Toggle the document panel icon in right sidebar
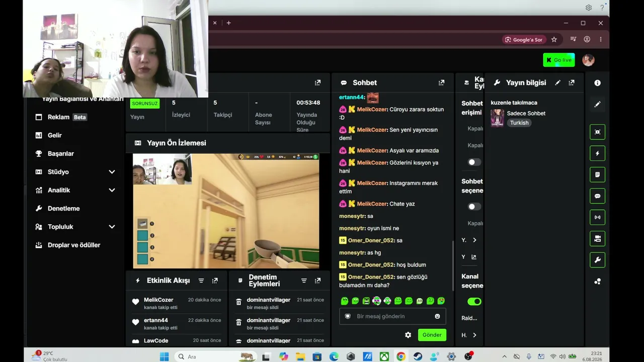The height and width of the screenshot is (362, 644). 597,174
